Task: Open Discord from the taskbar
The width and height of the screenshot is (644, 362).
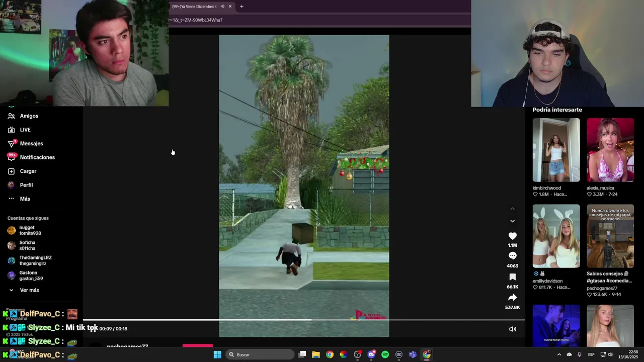Action: point(371,354)
